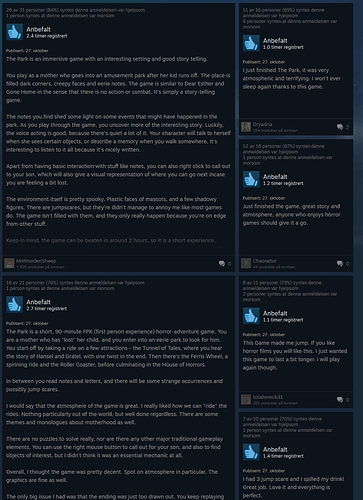Open MrWoodenSheep's avatar thumbnail
This screenshot has width=363, height=500.
click(9, 263)
